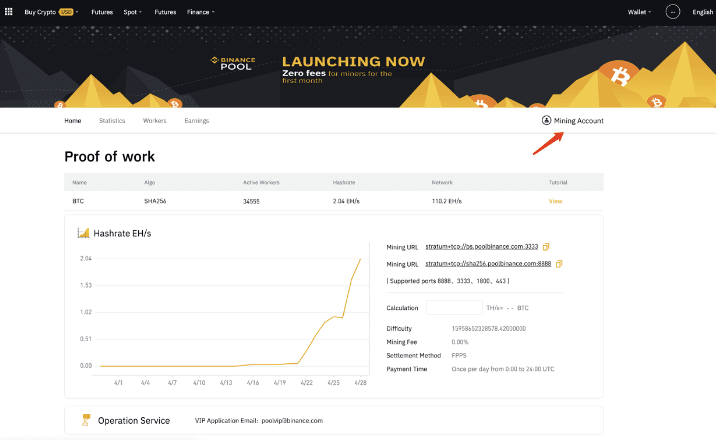
Task: Click the 34555 active workers value
Action: [251, 201]
